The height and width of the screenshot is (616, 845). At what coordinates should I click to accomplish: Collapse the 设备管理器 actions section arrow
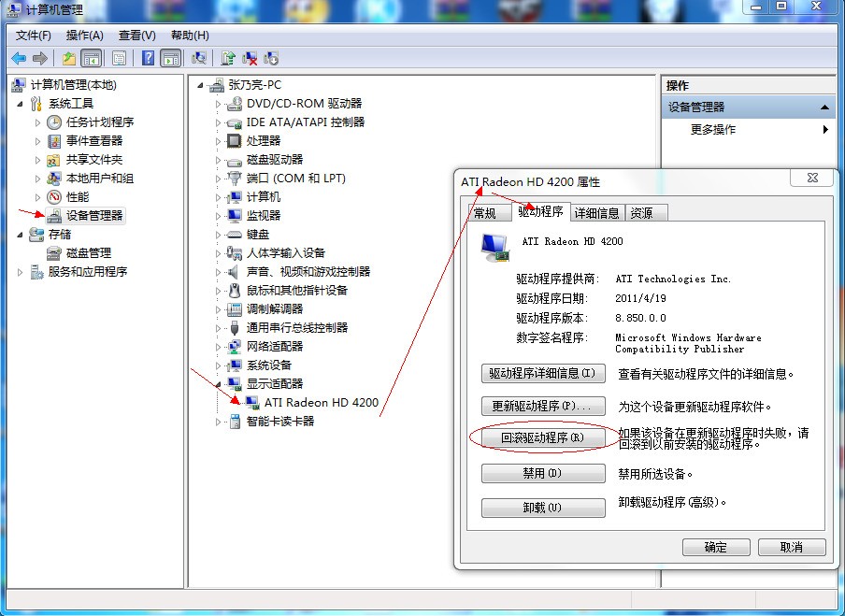pos(824,107)
